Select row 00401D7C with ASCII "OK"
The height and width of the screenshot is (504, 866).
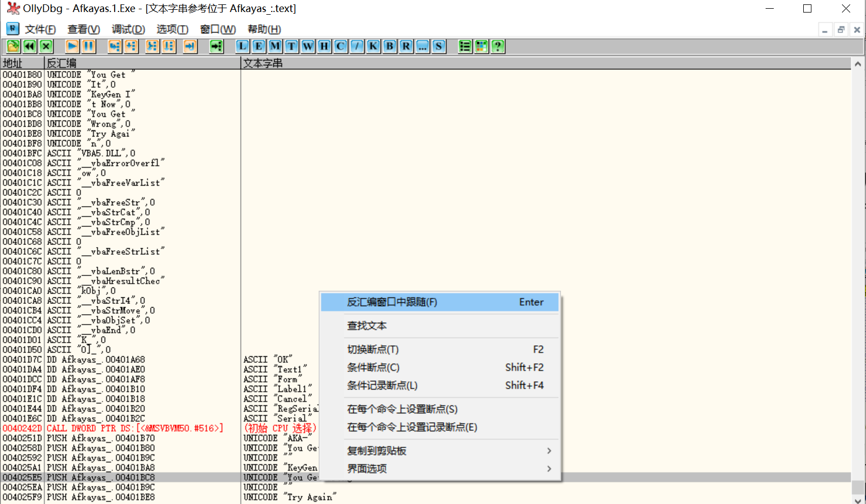(426, 359)
